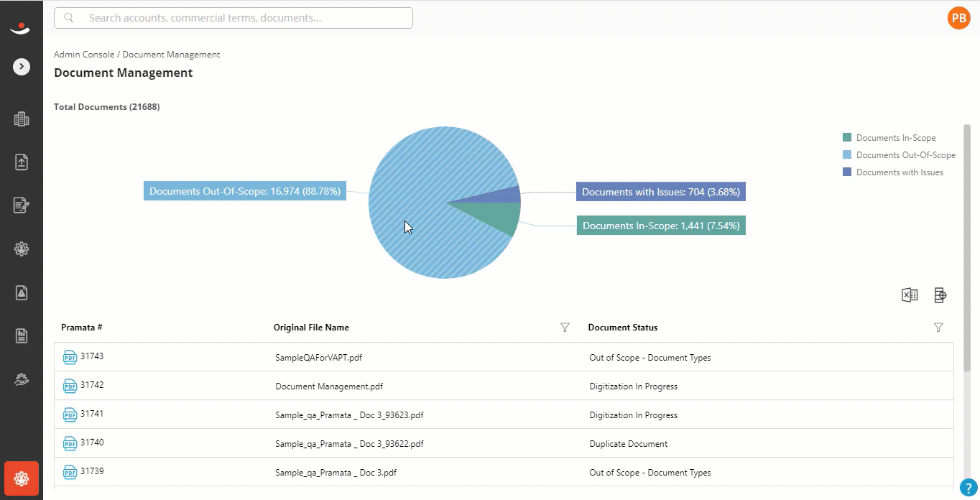Open the PB user profile avatar
This screenshot has width=980, height=500.
pos(959,18)
